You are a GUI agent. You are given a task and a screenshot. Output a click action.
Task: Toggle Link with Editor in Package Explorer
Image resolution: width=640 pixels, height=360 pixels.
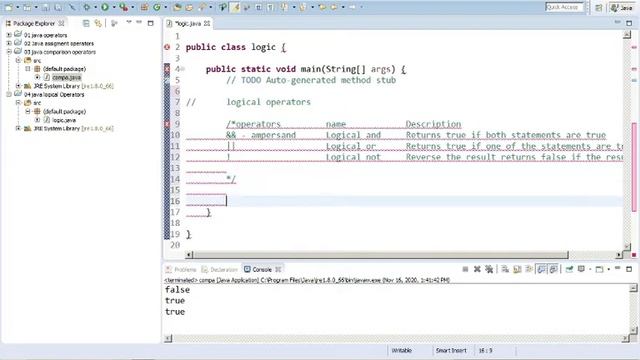pos(98,23)
